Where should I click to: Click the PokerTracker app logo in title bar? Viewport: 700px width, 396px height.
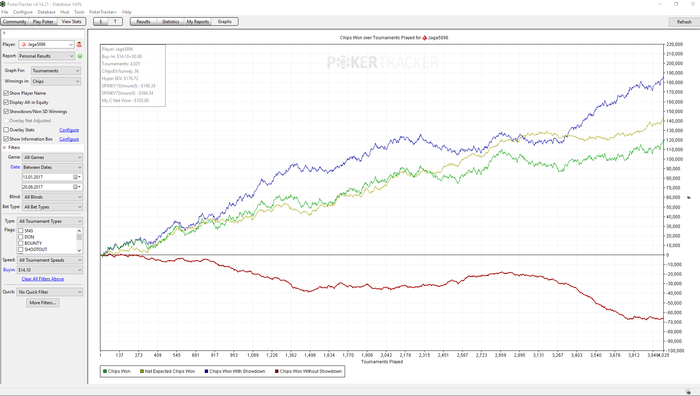3,4
